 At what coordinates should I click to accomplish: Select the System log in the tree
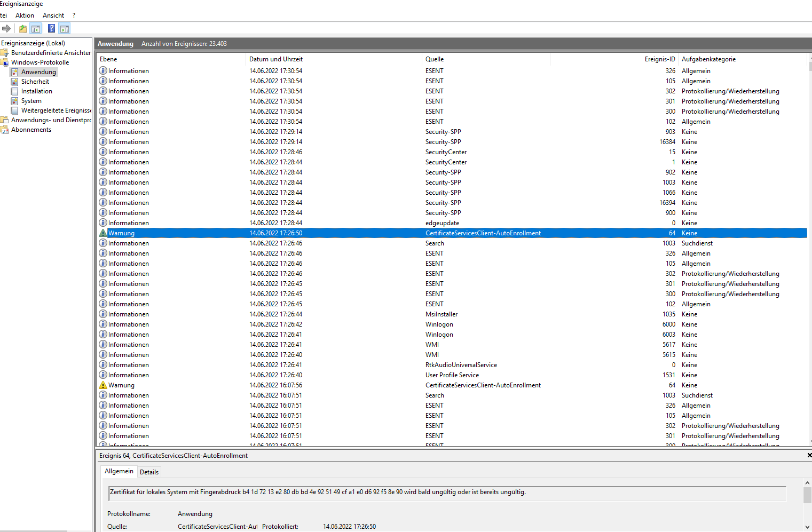coord(31,101)
